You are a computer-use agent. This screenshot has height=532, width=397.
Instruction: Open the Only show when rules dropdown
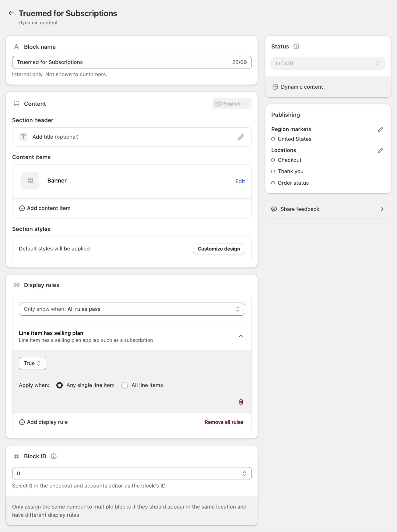pos(132,309)
